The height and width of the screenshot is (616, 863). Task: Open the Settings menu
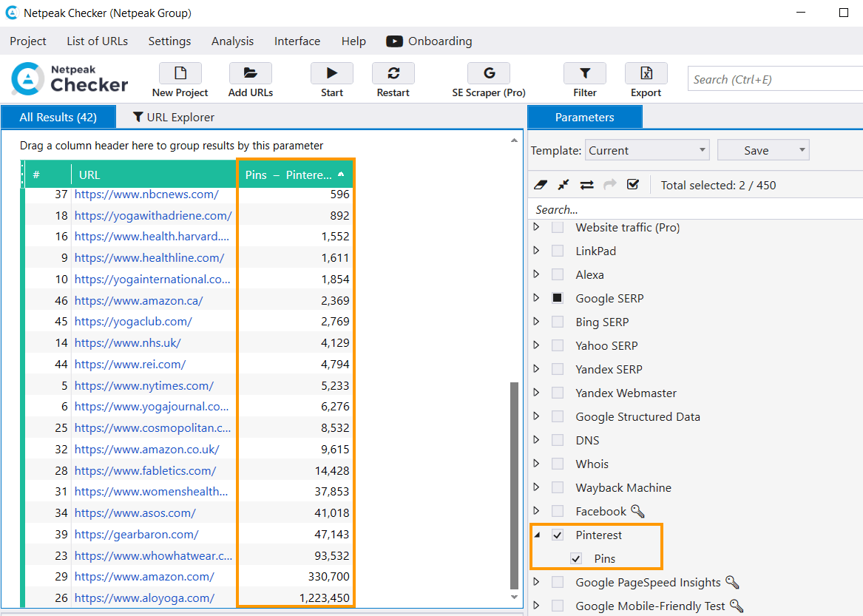click(x=169, y=41)
